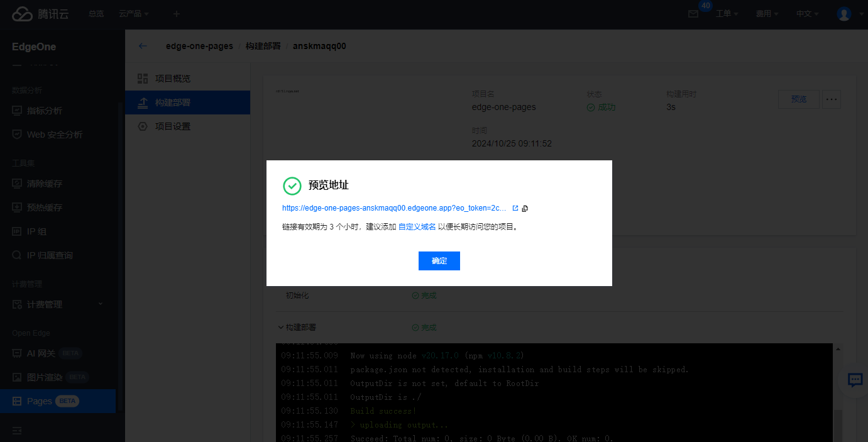Click the user avatar icon in header

843,14
